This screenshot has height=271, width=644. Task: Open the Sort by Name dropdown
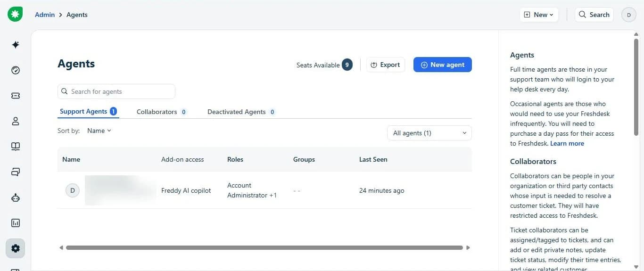pos(99,131)
